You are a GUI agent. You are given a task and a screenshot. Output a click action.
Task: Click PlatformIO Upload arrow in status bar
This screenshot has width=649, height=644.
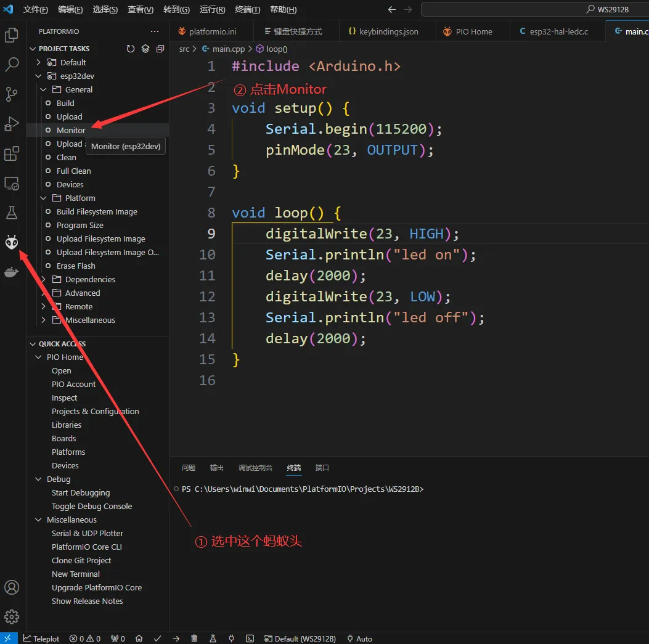(176, 638)
